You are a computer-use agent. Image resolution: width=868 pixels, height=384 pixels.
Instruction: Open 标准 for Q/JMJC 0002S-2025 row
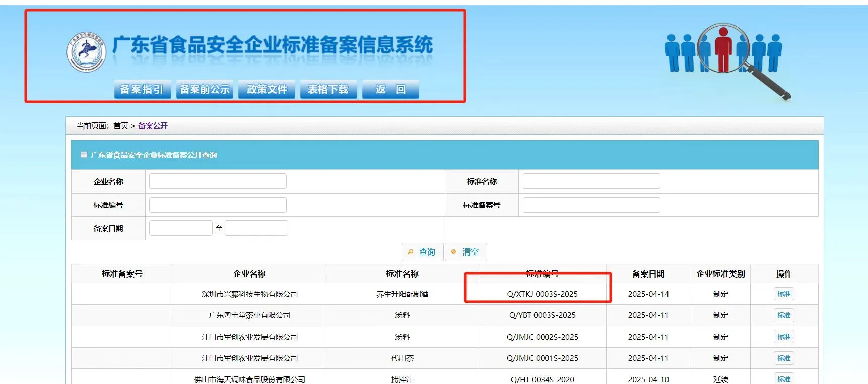pyautogui.click(x=784, y=337)
